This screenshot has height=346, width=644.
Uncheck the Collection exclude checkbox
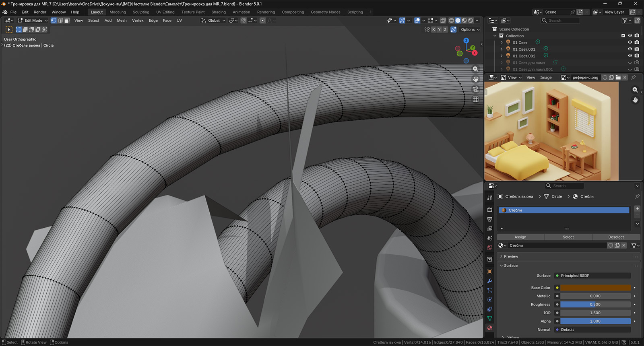pos(623,36)
